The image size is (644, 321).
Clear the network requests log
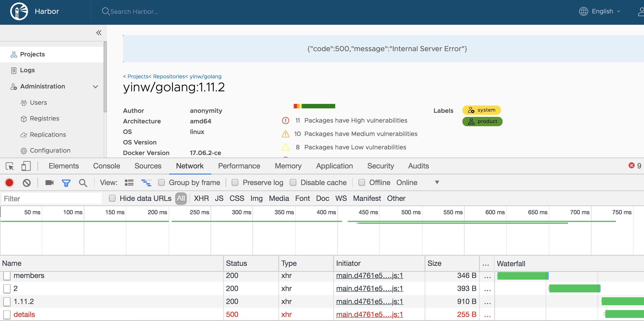tap(26, 182)
